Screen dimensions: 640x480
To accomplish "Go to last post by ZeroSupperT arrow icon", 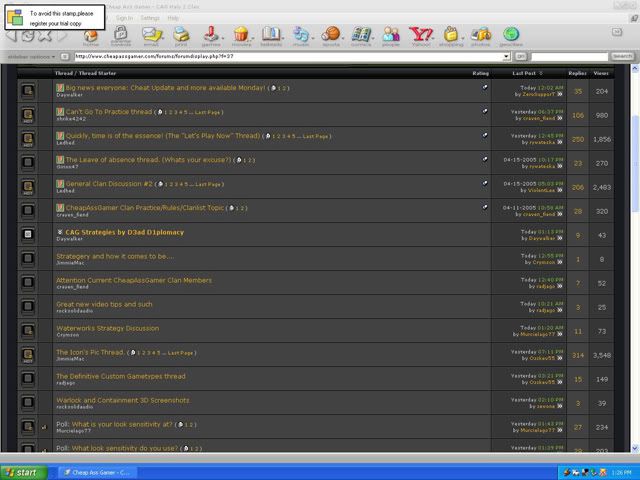I will 560,94.
